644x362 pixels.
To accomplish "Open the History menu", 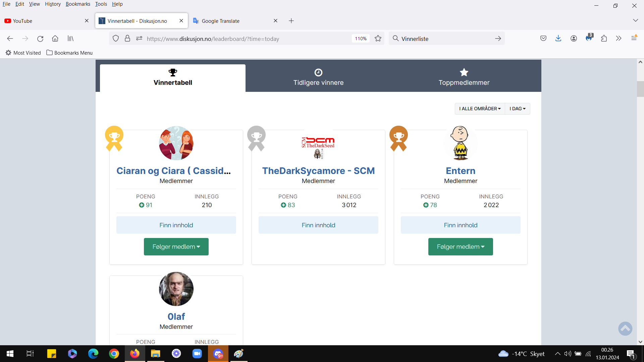I will [x=53, y=4].
